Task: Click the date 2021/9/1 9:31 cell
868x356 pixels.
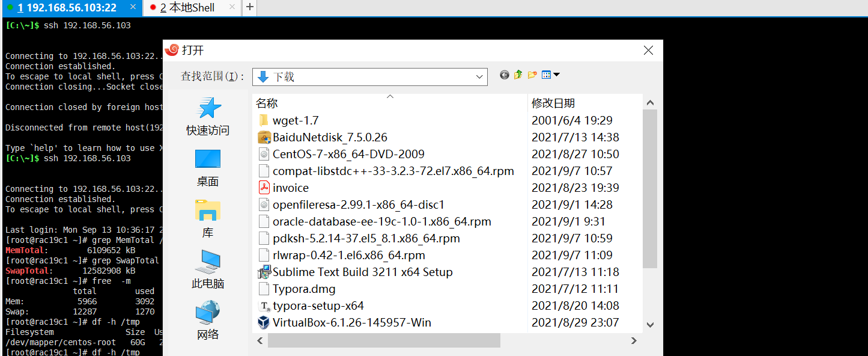Action: (568, 221)
